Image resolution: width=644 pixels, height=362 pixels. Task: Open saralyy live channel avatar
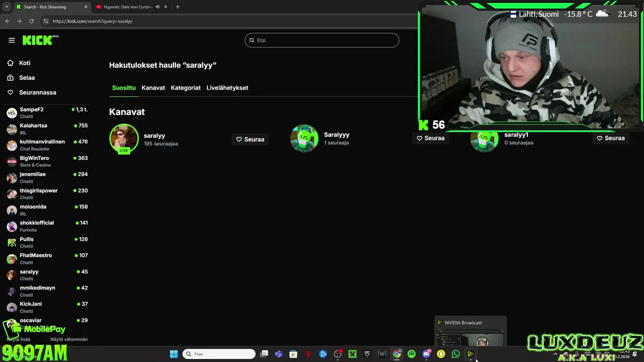(x=124, y=138)
